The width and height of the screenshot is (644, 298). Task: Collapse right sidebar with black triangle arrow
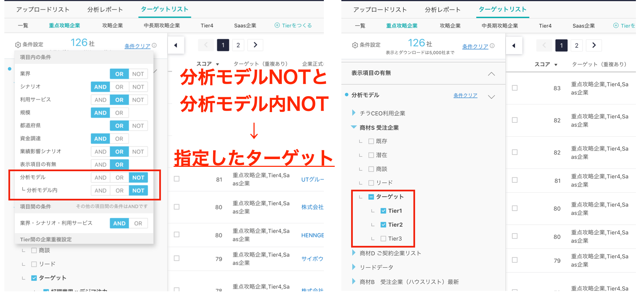514,45
